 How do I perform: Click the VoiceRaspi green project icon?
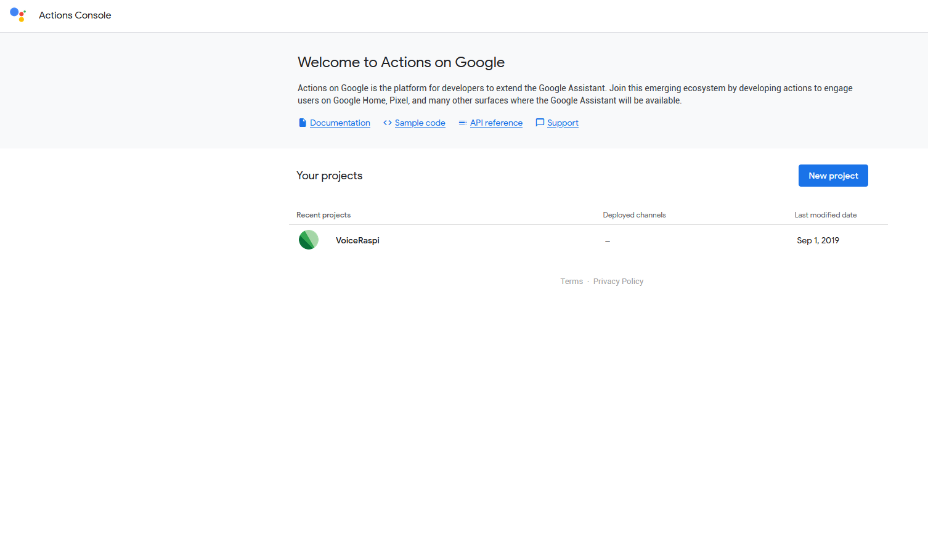coord(309,240)
